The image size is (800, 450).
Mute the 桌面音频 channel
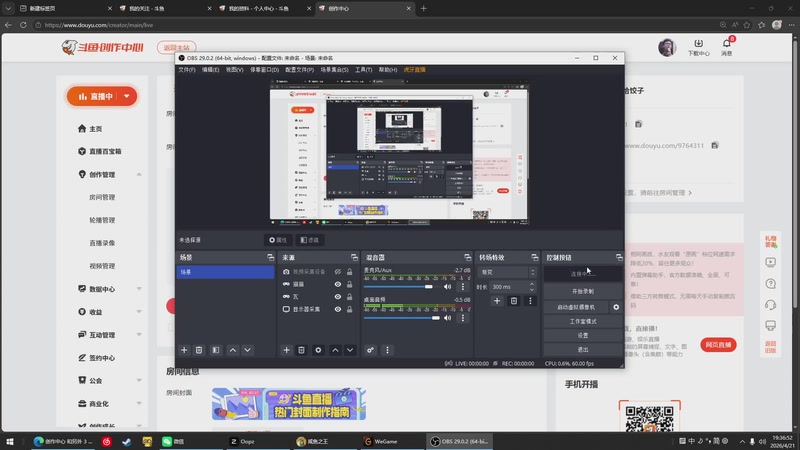coord(447,318)
